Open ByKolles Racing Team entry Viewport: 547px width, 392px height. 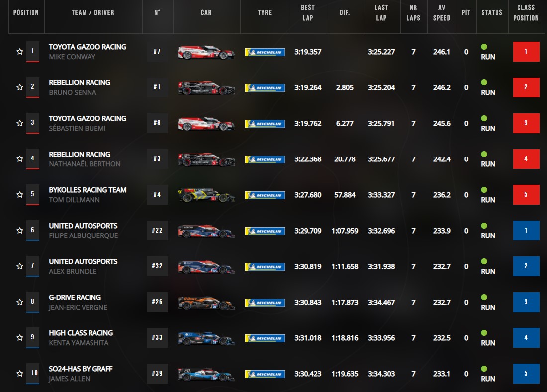click(x=88, y=190)
